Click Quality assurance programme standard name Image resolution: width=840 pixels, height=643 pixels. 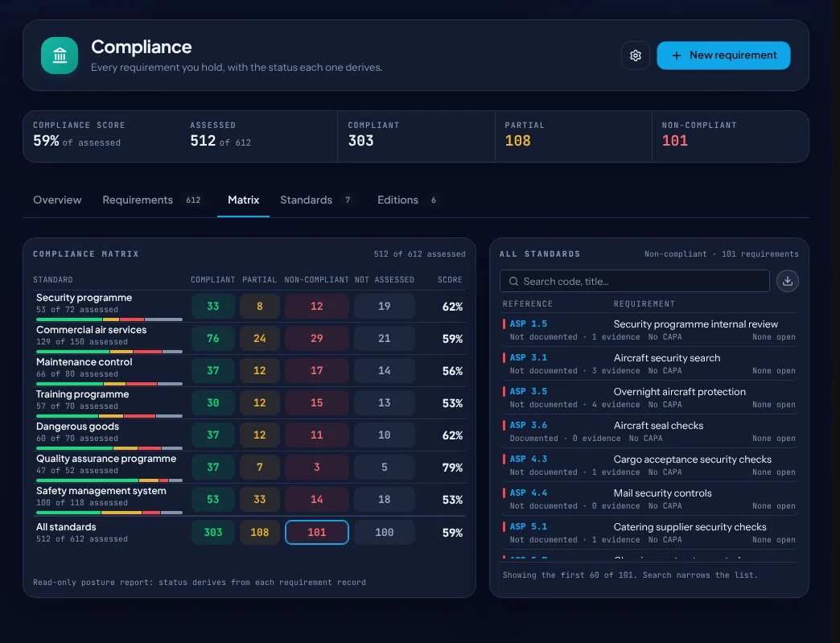[106, 458]
